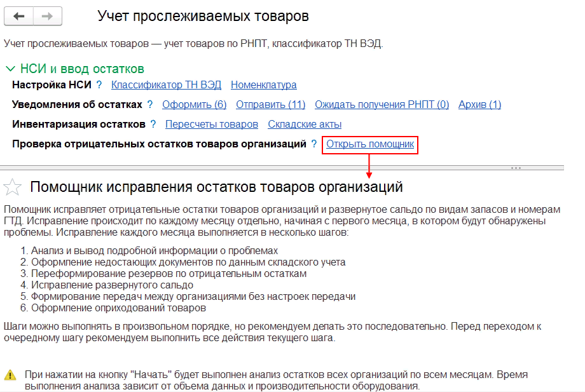Click the Оформить (6) notifications link
The width and height of the screenshot is (585, 392).
pos(194,105)
